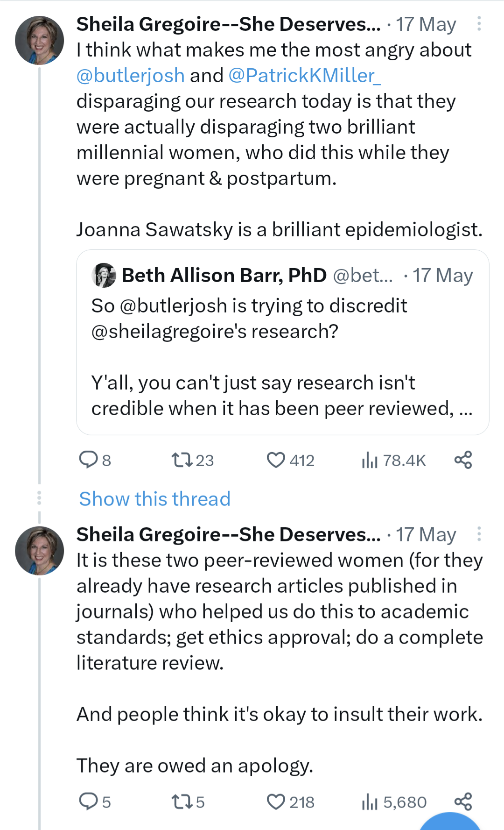View analytics showing 5,680 views
504x830 pixels.
point(370,802)
